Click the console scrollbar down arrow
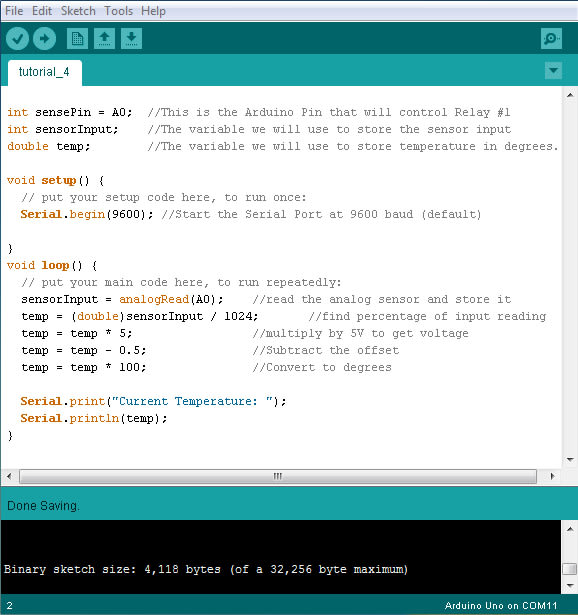Screen dimensions: 578x615 coord(570,586)
